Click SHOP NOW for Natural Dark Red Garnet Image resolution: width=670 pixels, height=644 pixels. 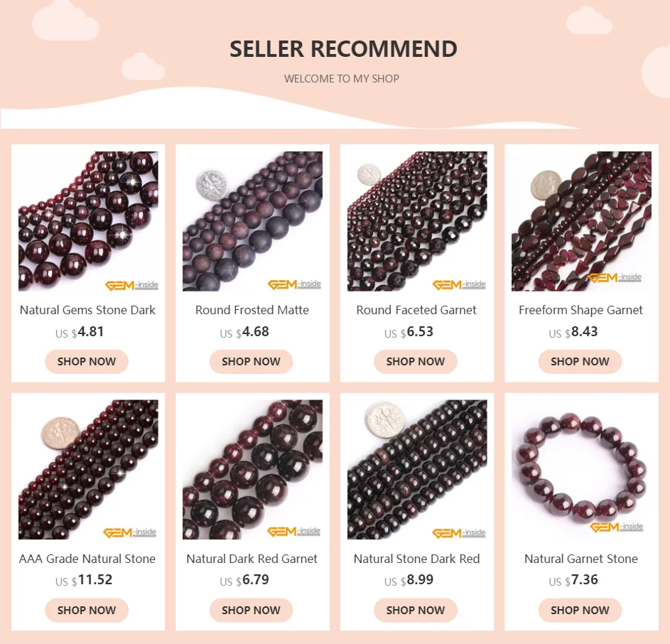point(252,610)
